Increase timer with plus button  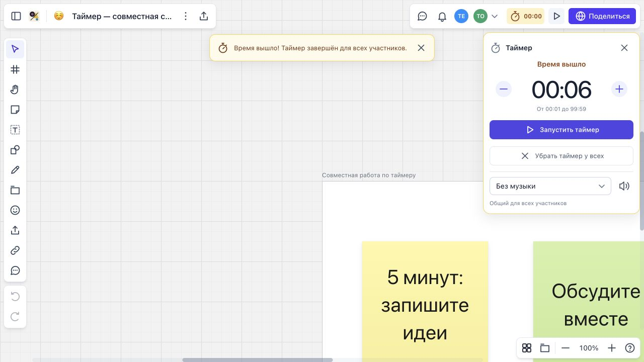coord(619,89)
